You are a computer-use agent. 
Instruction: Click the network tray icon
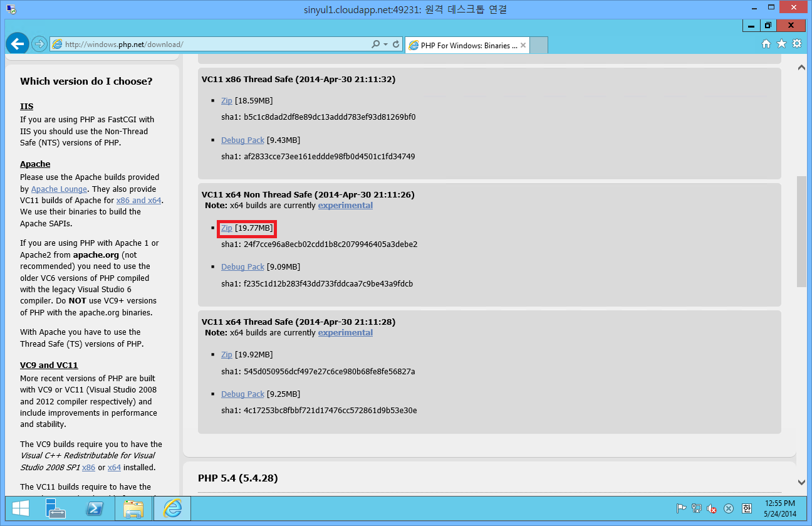697,508
